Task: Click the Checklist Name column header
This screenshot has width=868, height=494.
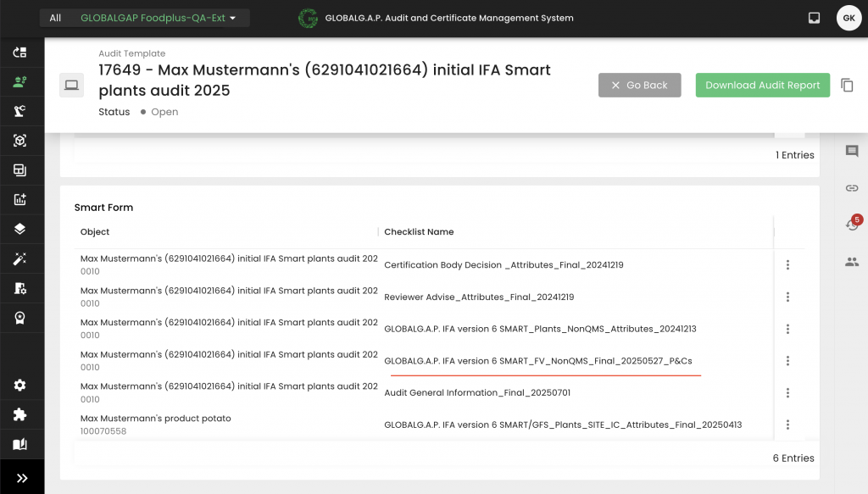Action: pyautogui.click(x=419, y=232)
